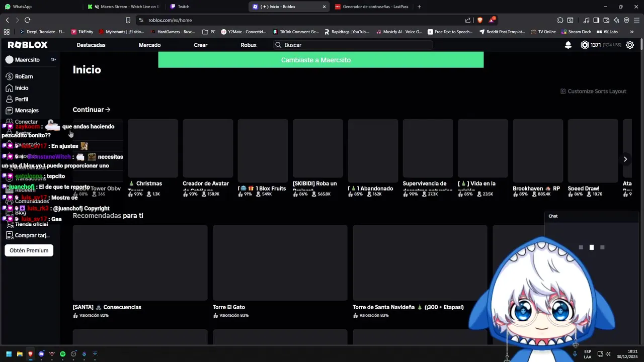The width and height of the screenshot is (644, 362).
Task: Click Obtén Premium button
Action: 29,250
